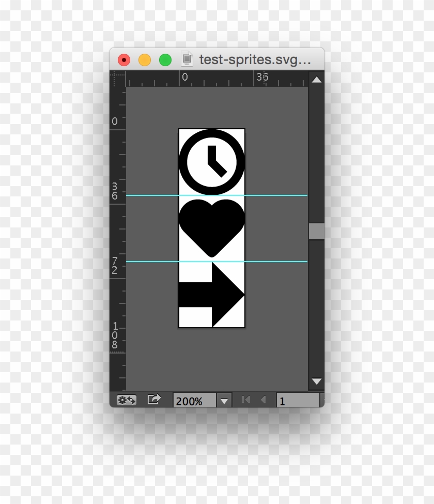Viewport: 434px width, 504px height.
Task: Click the green zoom button in title bar
Action: (x=164, y=59)
